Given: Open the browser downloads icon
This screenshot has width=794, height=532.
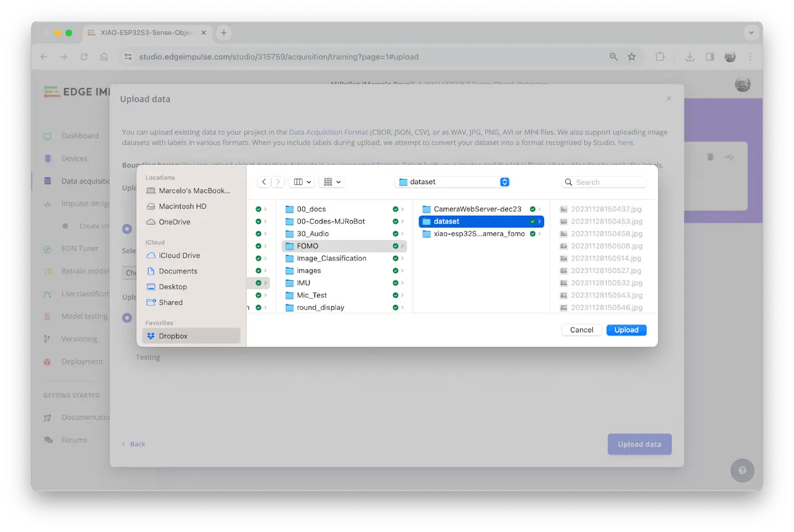Looking at the screenshot, I should click(690, 56).
